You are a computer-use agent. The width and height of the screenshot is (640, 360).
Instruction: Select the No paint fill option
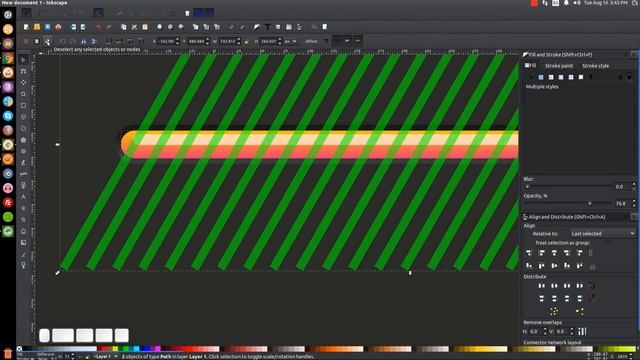[531, 77]
